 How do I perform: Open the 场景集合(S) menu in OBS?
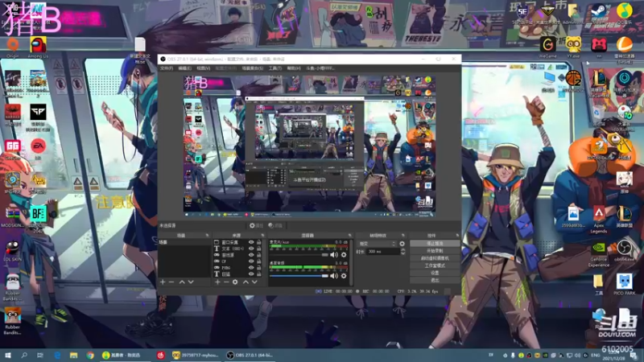tap(253, 68)
